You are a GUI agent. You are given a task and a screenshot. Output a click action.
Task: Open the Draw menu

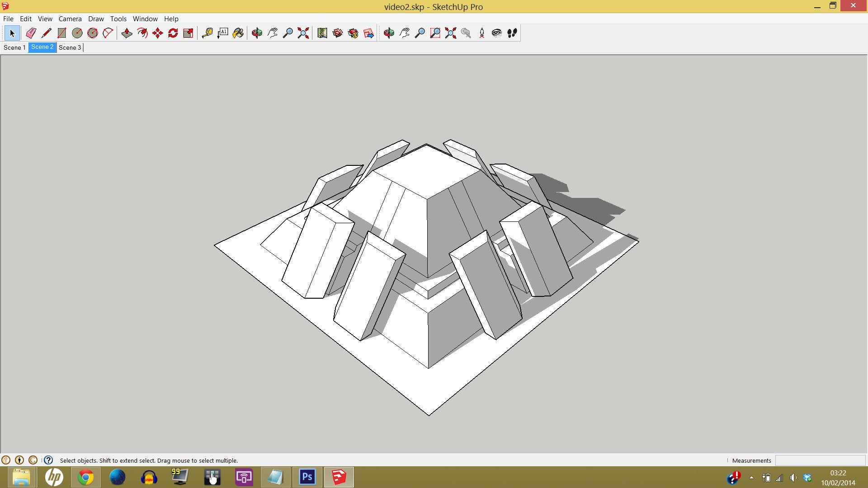point(96,19)
